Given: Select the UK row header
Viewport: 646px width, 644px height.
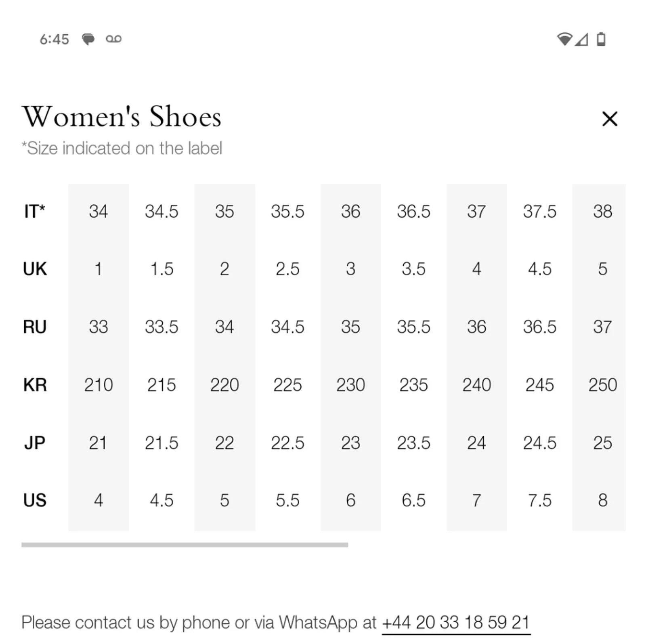Looking at the screenshot, I should (x=35, y=269).
